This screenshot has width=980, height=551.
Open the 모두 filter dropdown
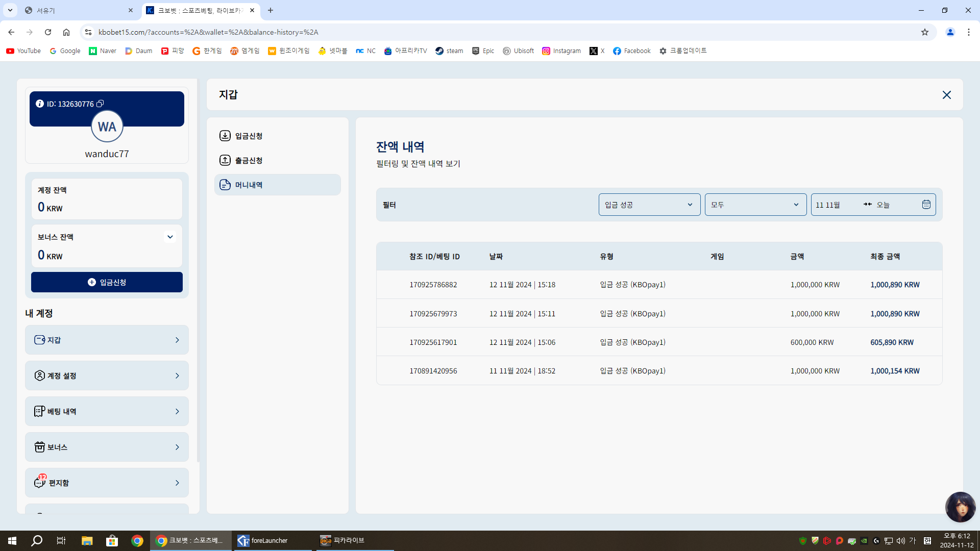coord(755,205)
